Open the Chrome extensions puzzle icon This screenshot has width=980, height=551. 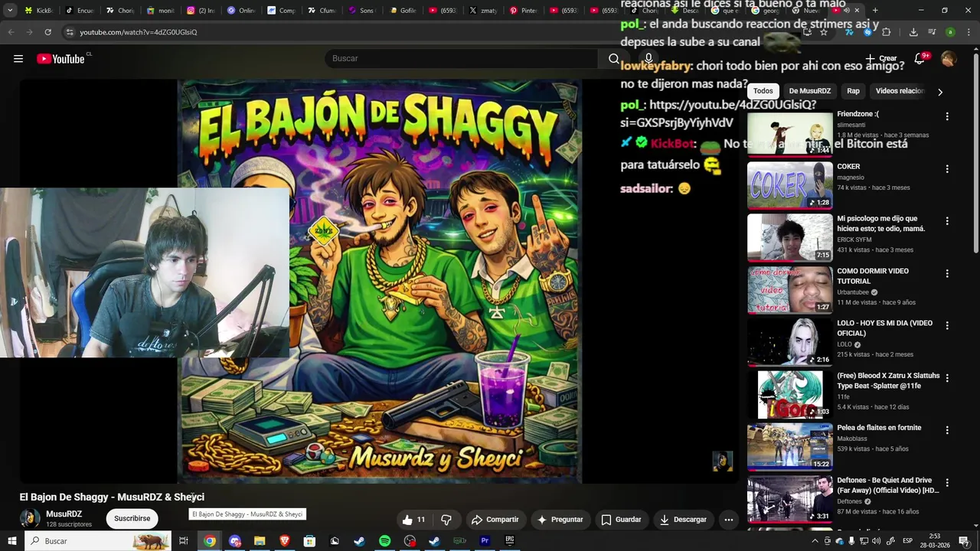pyautogui.click(x=887, y=32)
